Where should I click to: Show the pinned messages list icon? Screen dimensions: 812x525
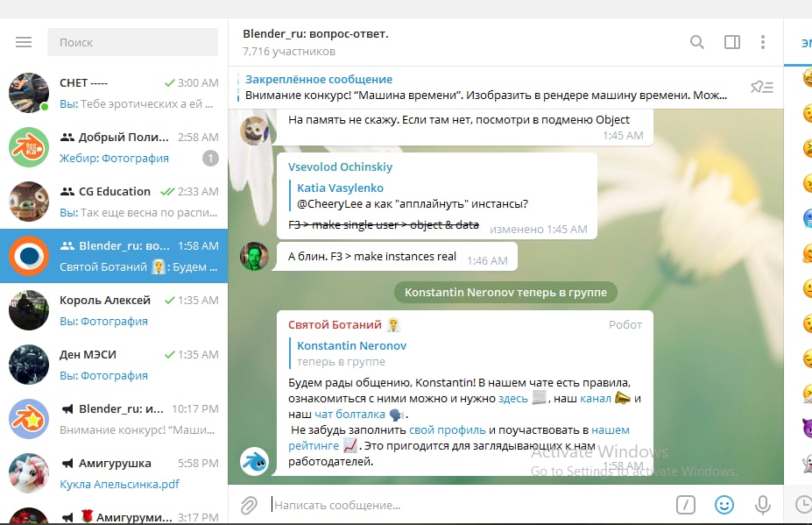[762, 87]
